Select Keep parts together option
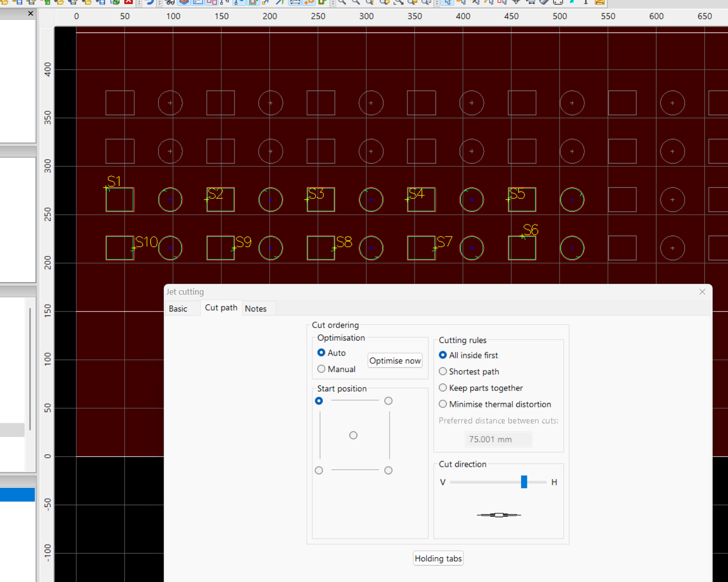 443,388
